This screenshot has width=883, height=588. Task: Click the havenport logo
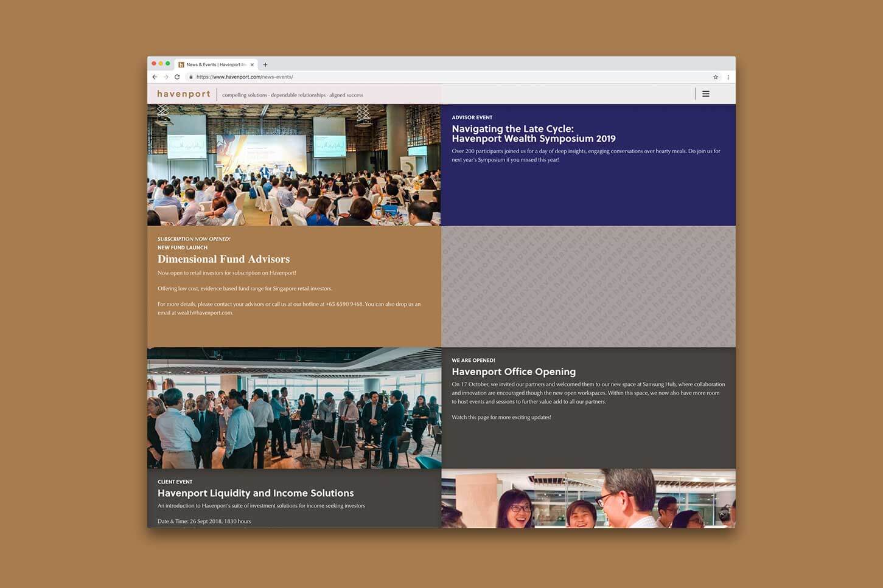point(184,94)
